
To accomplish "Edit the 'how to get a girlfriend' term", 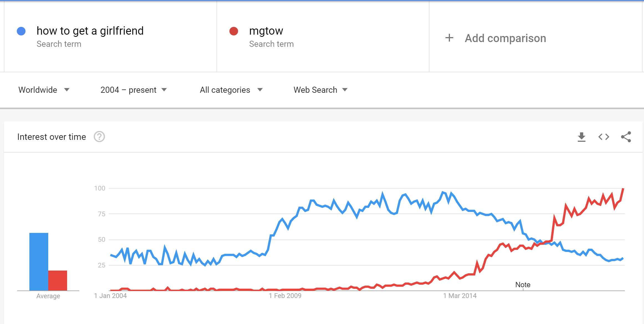I will (x=90, y=31).
